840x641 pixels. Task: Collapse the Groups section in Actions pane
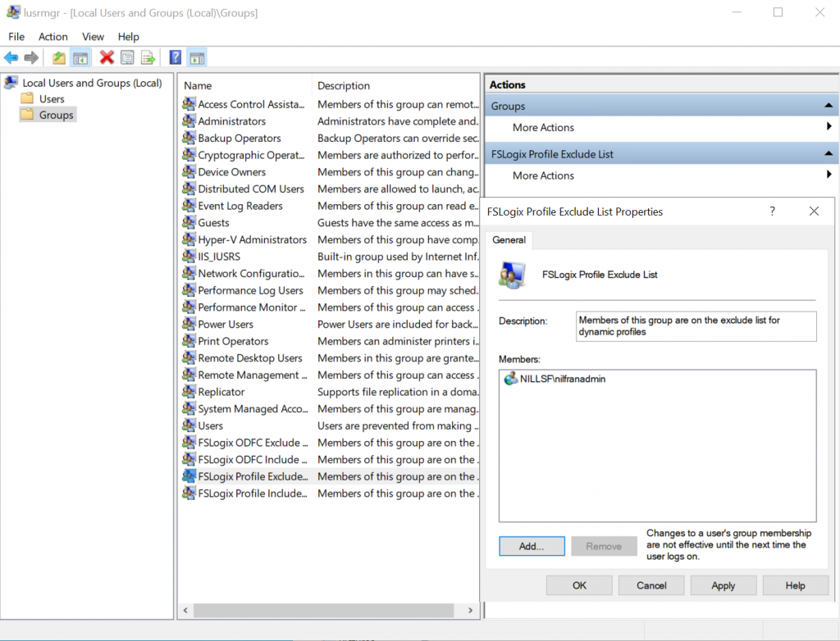[829, 106]
